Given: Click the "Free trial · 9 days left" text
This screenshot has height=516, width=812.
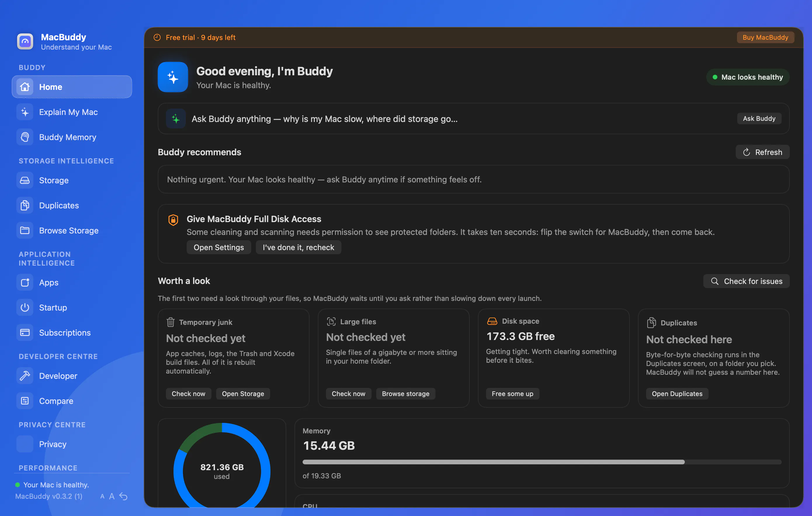Looking at the screenshot, I should click(x=201, y=37).
